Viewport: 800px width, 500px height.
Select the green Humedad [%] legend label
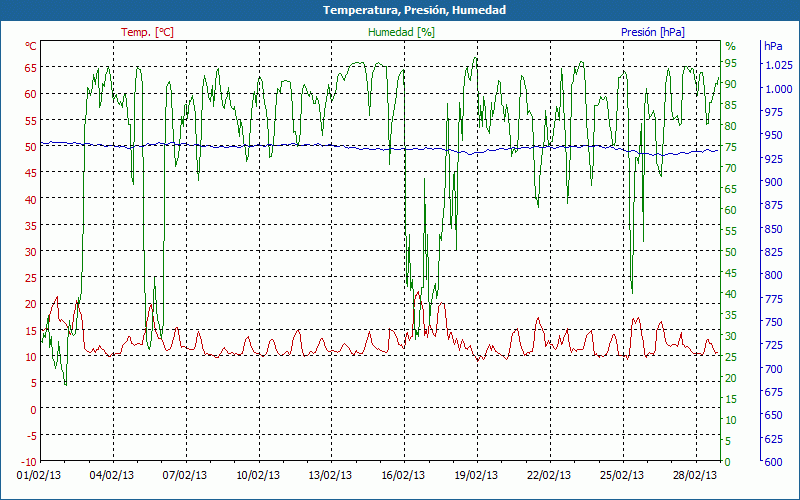401,32
